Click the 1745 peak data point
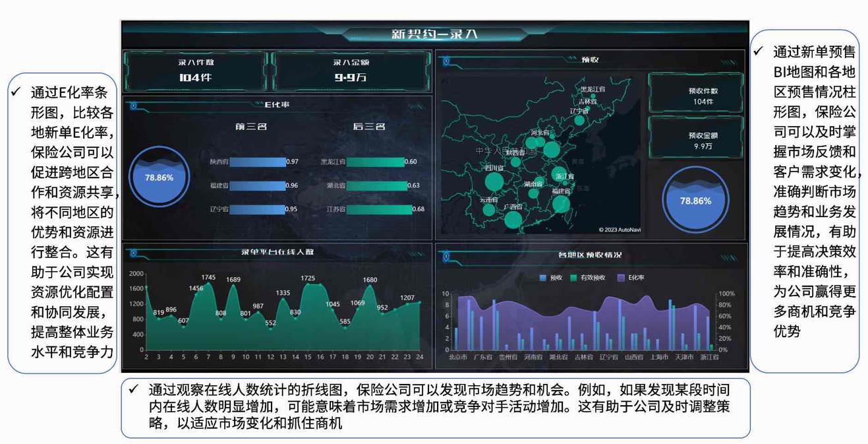 pos(208,284)
